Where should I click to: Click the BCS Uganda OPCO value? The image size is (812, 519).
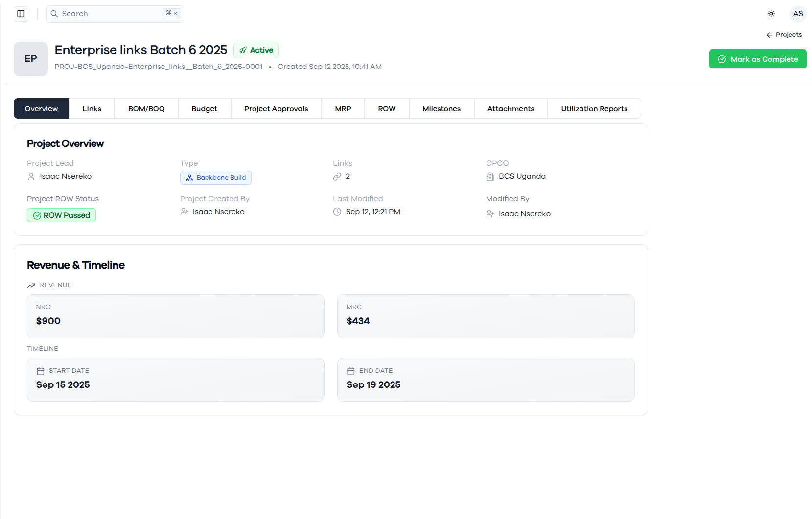coord(522,176)
